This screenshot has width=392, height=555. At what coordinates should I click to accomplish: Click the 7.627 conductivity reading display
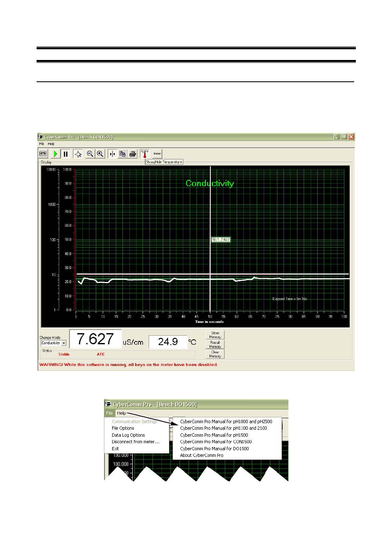pyautogui.click(x=95, y=339)
